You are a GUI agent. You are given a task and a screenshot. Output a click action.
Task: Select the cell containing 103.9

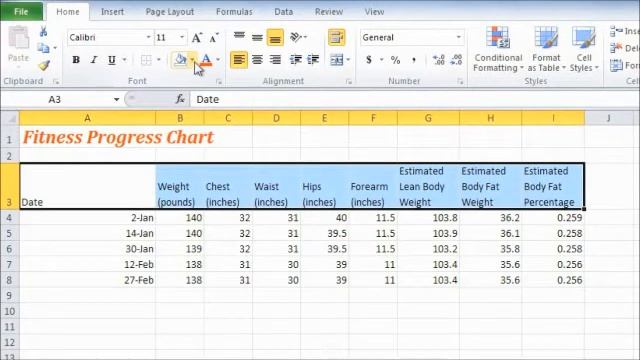tap(429, 233)
